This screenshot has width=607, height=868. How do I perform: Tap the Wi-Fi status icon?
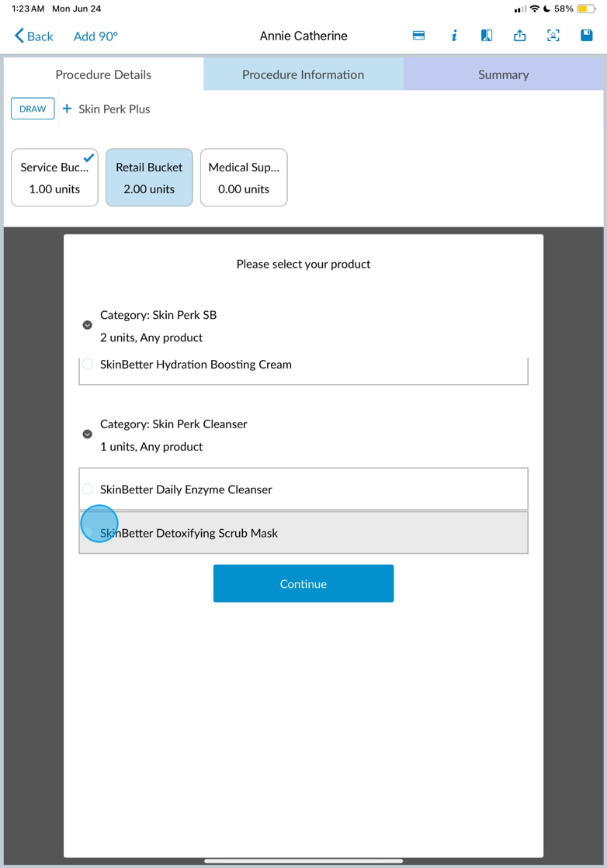pos(535,9)
